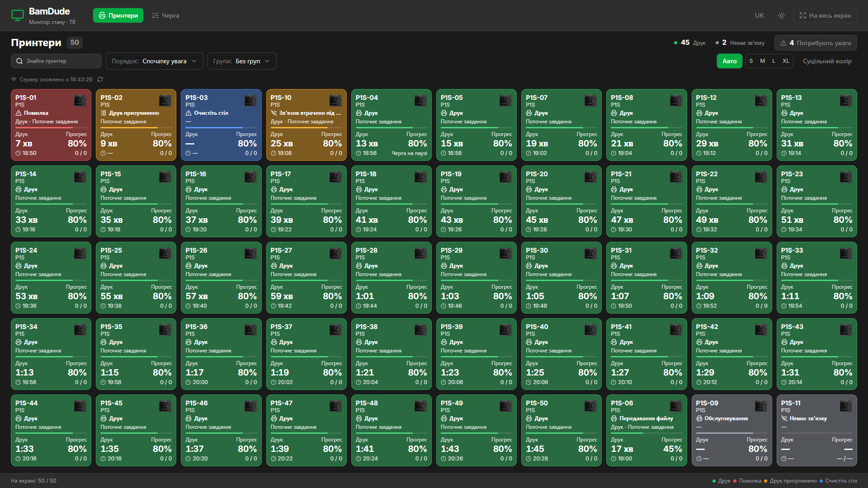
Task: Open the UK language selector
Action: coord(759,15)
